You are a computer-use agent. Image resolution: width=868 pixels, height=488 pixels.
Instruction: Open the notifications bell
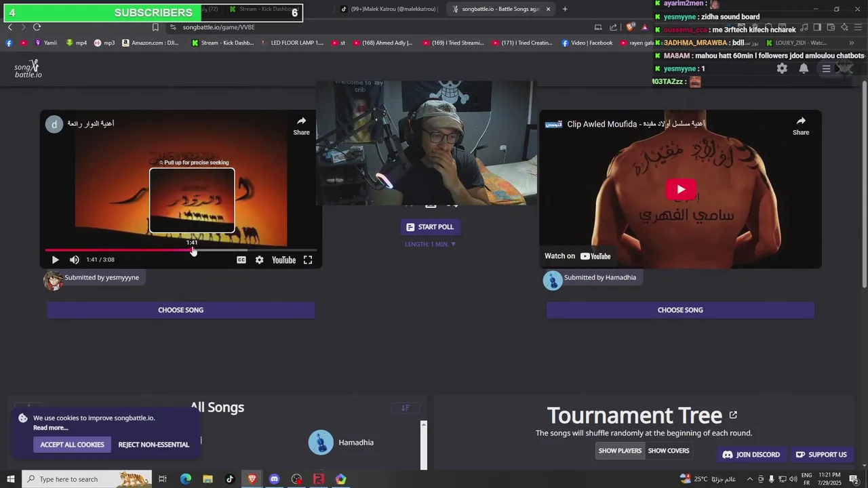tap(804, 68)
